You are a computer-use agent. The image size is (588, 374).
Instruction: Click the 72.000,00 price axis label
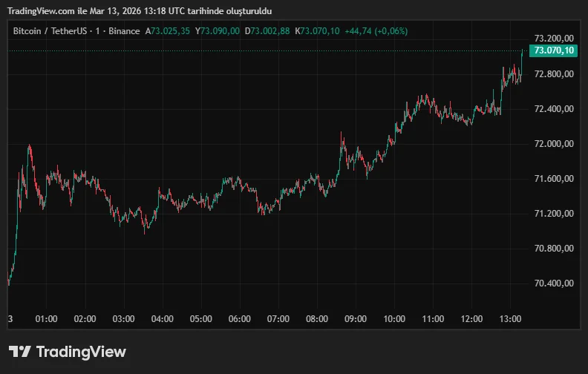coord(554,143)
